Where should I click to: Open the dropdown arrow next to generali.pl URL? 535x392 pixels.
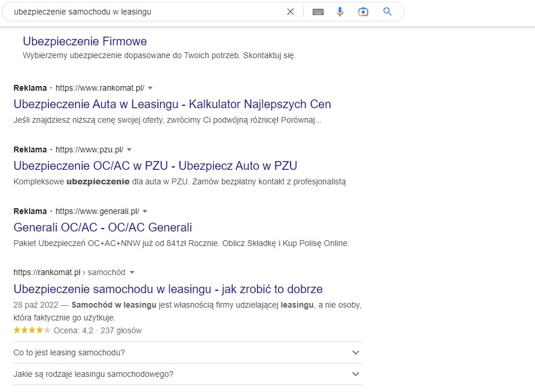coord(145,211)
